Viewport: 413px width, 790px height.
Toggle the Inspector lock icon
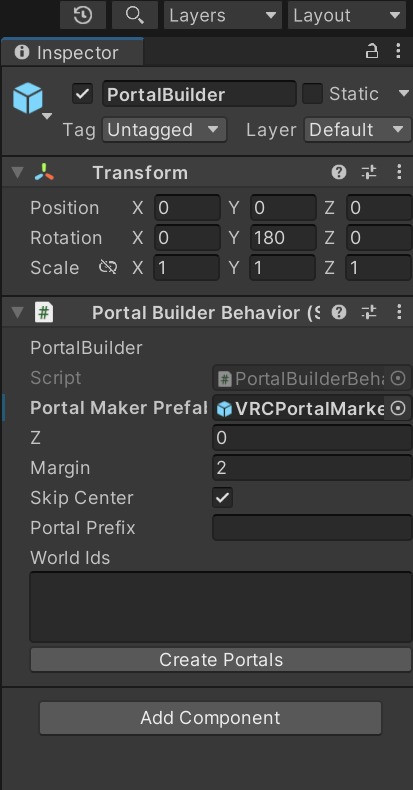click(x=372, y=51)
